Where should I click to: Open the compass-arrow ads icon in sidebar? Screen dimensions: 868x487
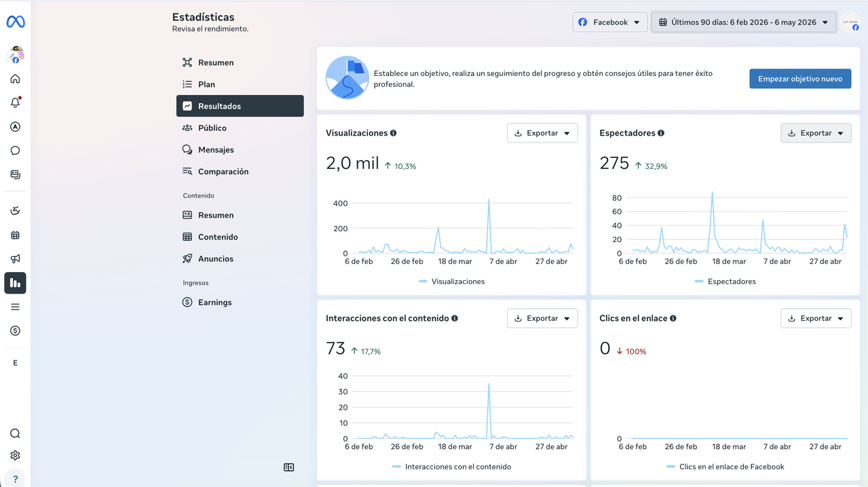point(15,127)
